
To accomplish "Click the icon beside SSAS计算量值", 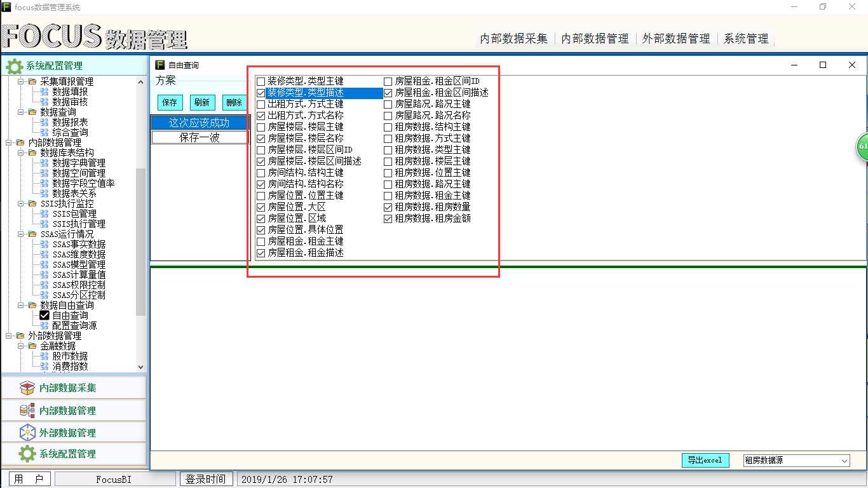I will point(44,274).
